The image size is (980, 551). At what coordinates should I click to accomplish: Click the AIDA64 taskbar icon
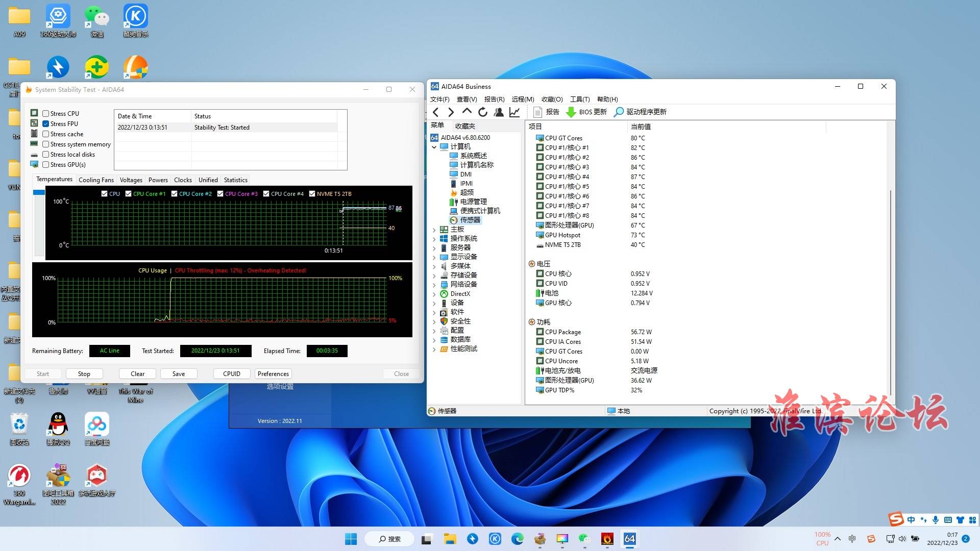pos(630,539)
